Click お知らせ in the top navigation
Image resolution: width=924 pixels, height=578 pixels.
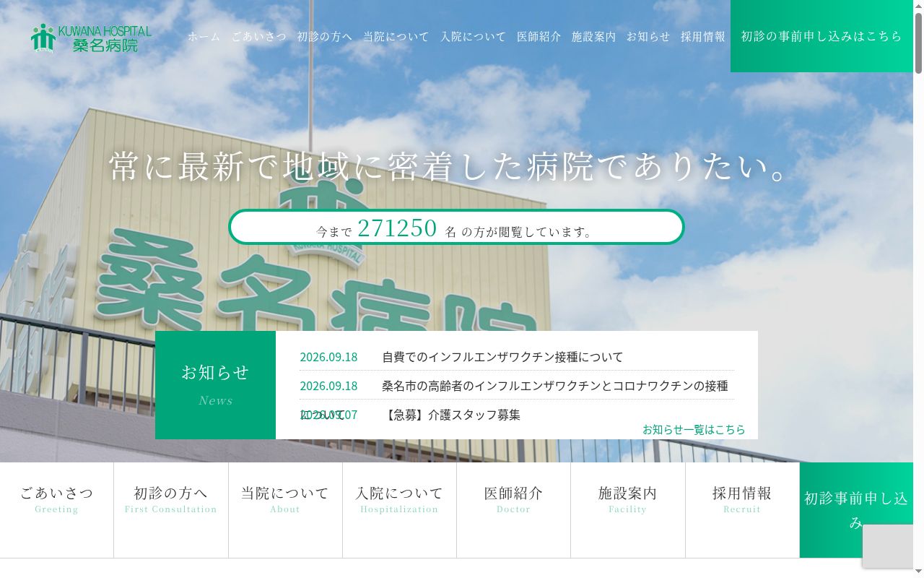click(648, 36)
